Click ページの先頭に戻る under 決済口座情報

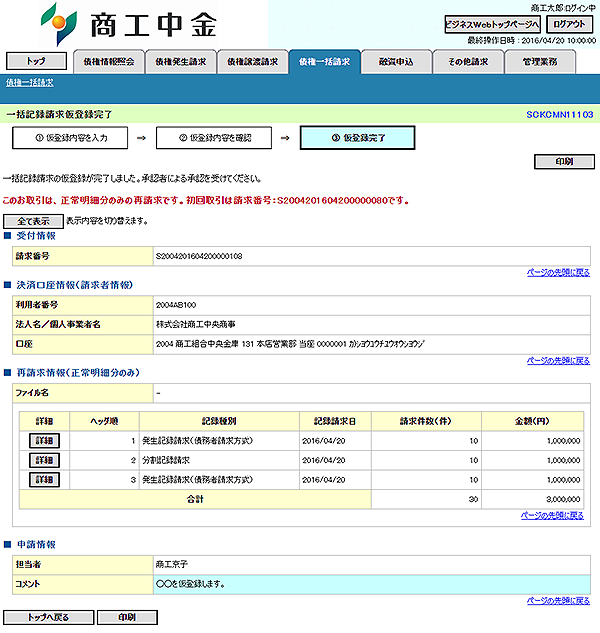click(558, 361)
